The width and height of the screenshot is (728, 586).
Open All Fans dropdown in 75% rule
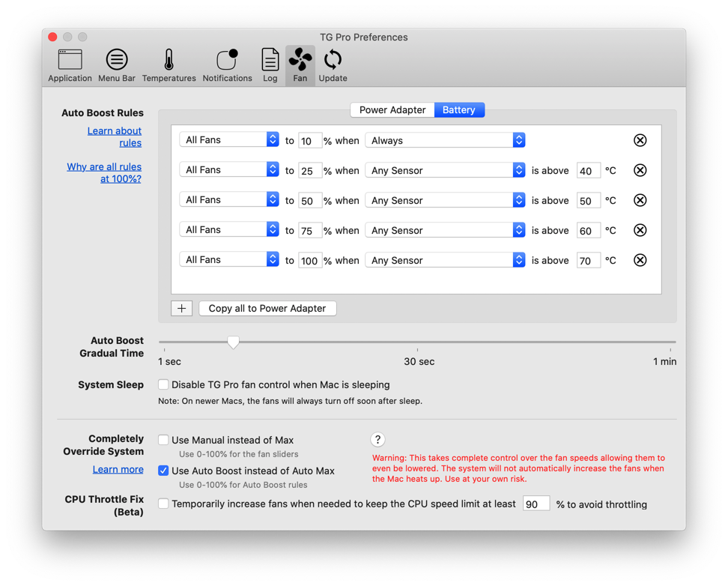point(229,229)
